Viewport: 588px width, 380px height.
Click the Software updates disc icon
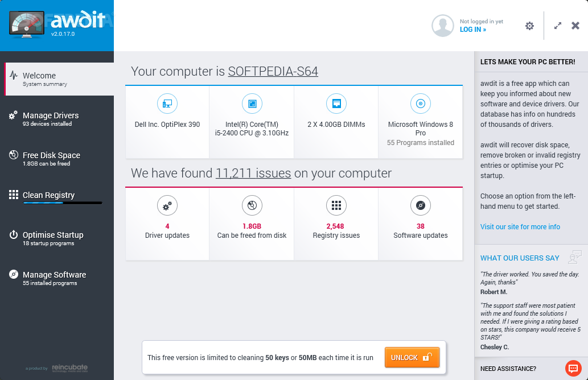coord(421,205)
